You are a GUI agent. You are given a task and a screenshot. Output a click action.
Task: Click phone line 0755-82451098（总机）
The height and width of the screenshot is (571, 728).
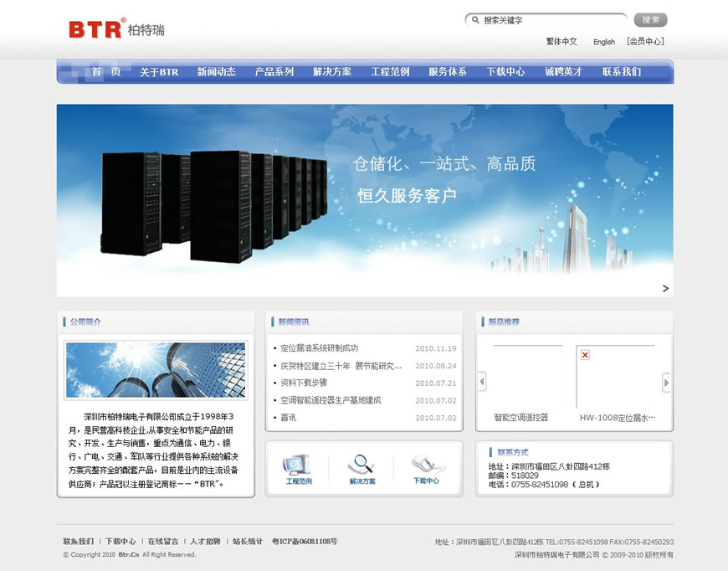tap(544, 484)
